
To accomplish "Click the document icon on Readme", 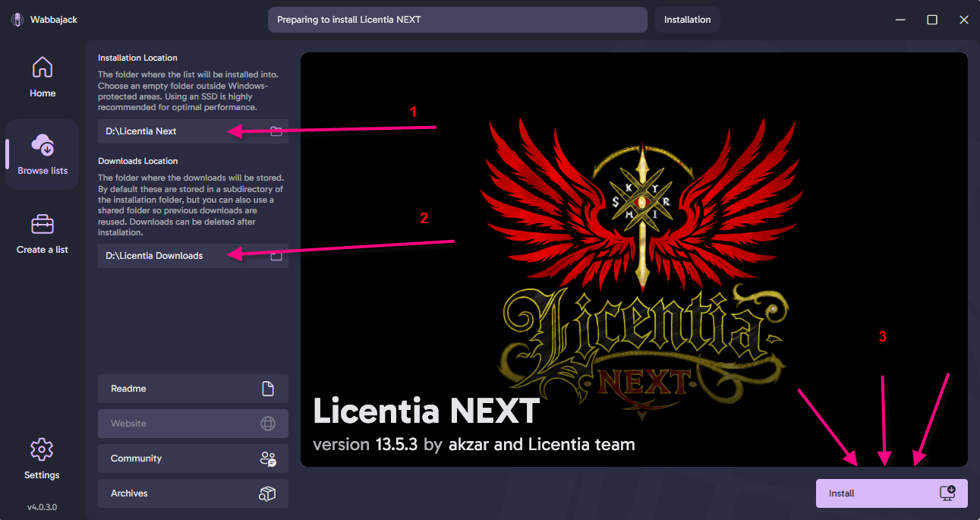I will coord(268,389).
